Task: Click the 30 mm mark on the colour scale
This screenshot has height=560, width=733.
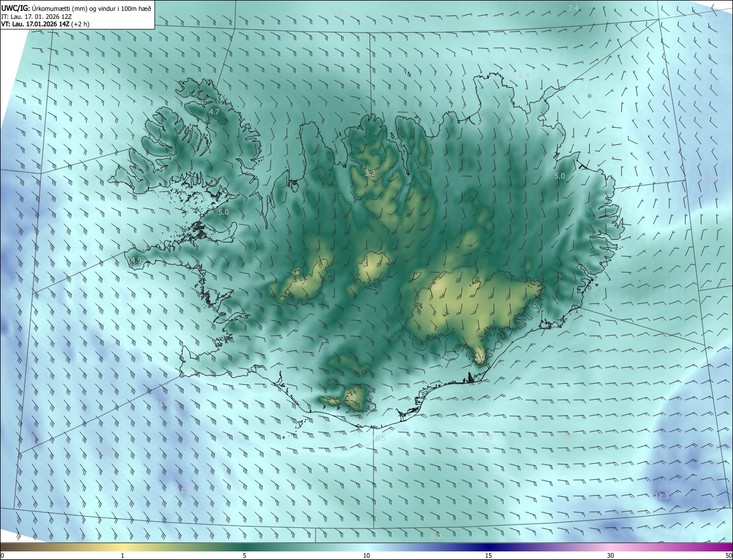Action: coord(610,555)
